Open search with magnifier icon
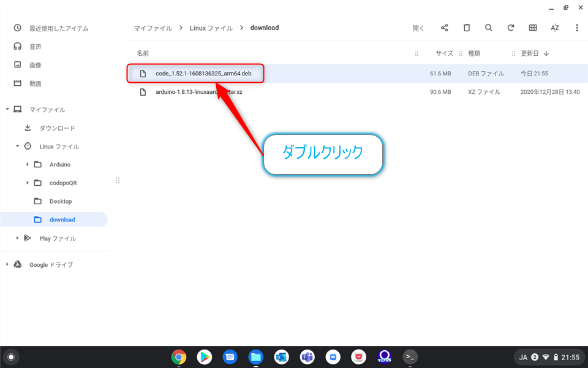588x368 pixels. coord(488,28)
